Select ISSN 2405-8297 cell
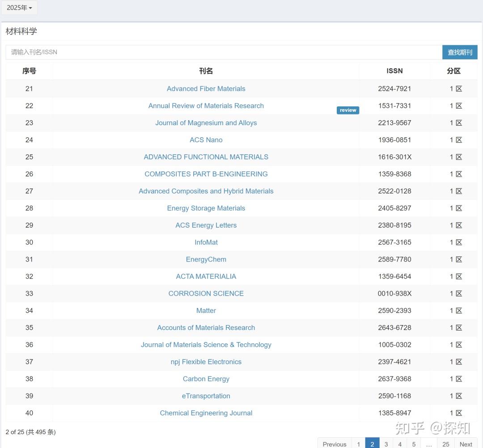 (x=394, y=208)
